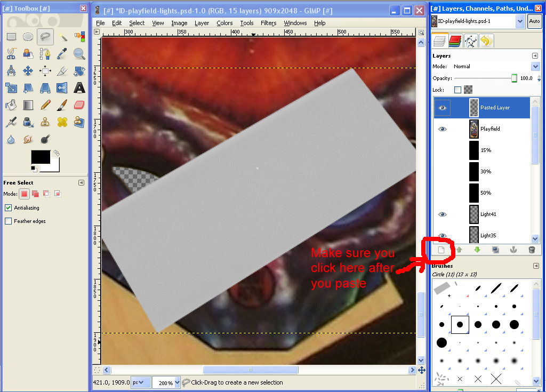
Task: Choose the Bucket Fill tool
Action: 11,105
